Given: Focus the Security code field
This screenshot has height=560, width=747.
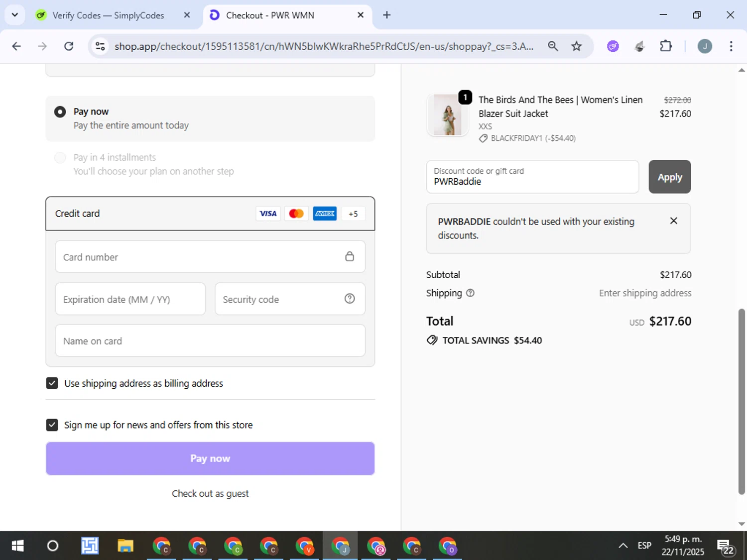Looking at the screenshot, I should [x=290, y=299].
